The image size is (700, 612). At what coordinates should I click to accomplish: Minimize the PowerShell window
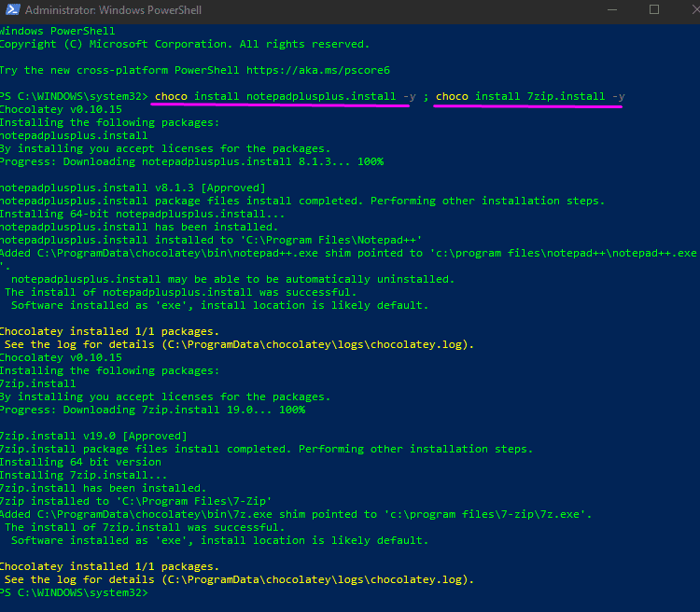(612, 10)
